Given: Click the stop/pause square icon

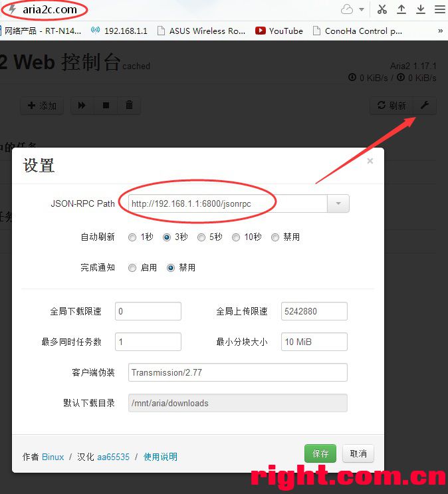Looking at the screenshot, I should point(106,105).
